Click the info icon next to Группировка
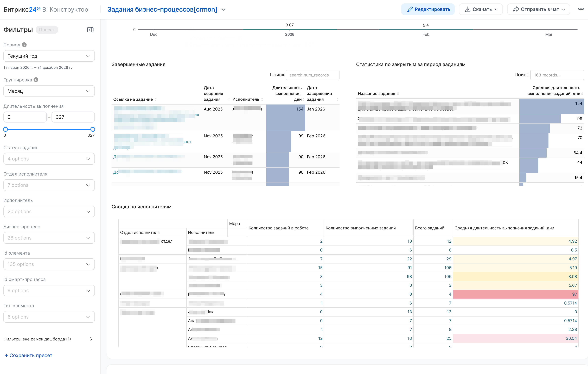Viewport: 588px width, 374px height. (36, 80)
